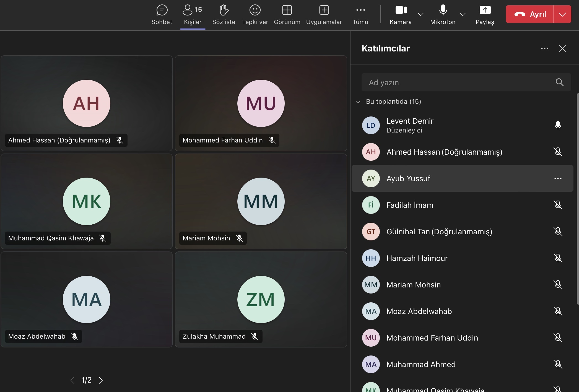Open Tümü more options in toolbar

click(360, 11)
